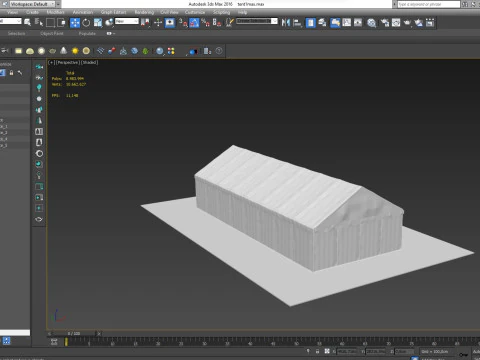Viewport: 480px width, 360px height.
Task: Toggle Angle Snap
Action: pos(194,22)
